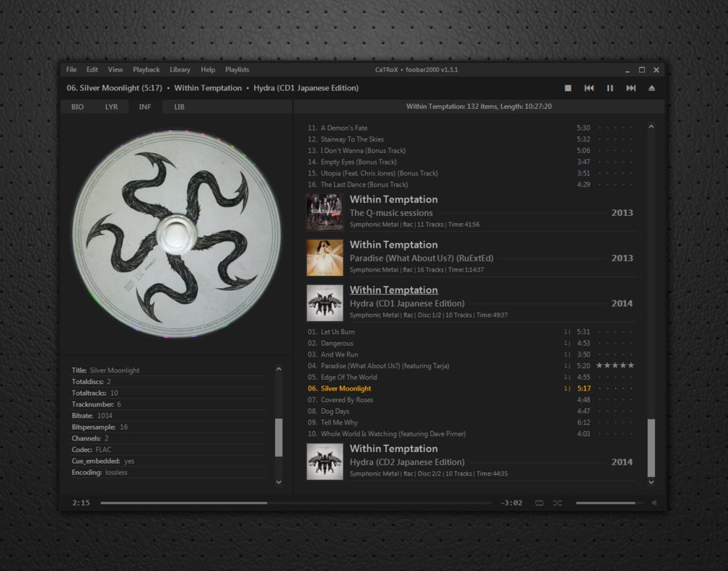Image resolution: width=728 pixels, height=571 pixels.
Task: Click the Q-music sessions album cover thumbnail
Action: pos(325,212)
